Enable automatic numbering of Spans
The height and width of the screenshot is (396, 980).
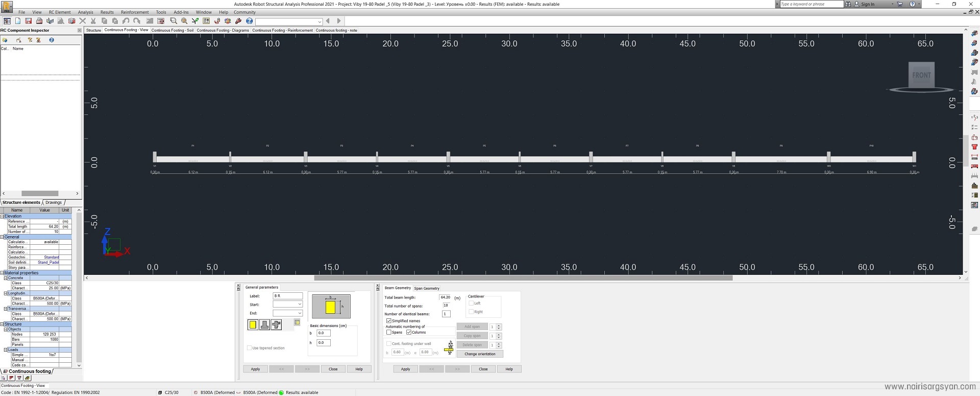click(389, 332)
